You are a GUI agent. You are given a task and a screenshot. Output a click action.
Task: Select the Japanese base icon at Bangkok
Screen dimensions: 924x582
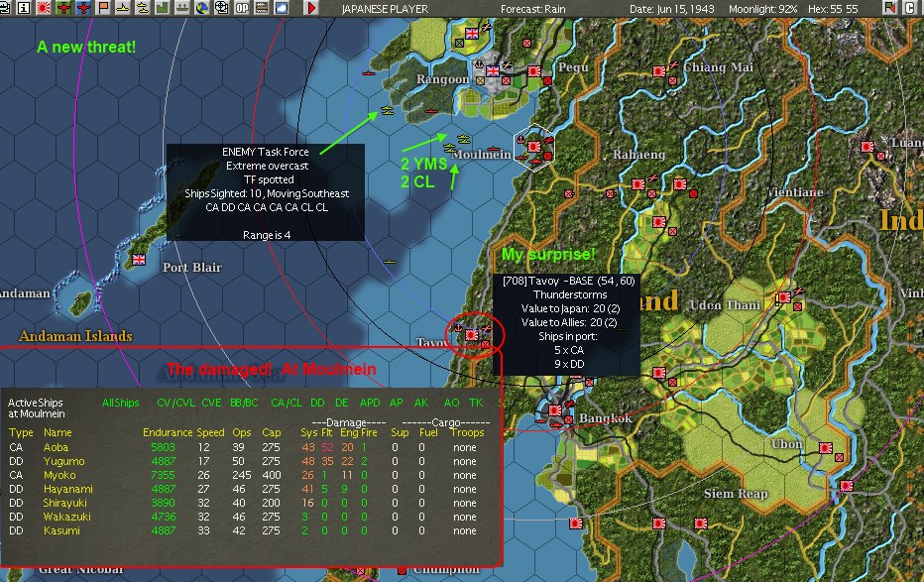coord(555,410)
